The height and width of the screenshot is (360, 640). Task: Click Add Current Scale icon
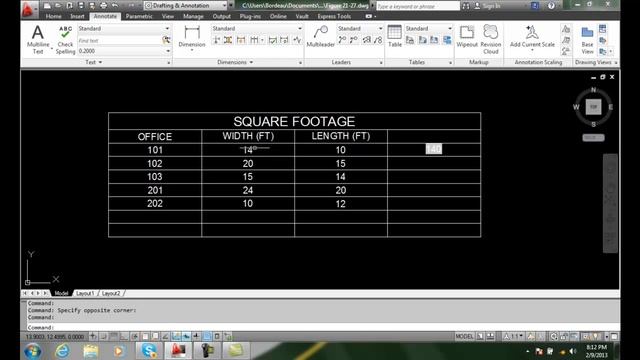coord(532,37)
